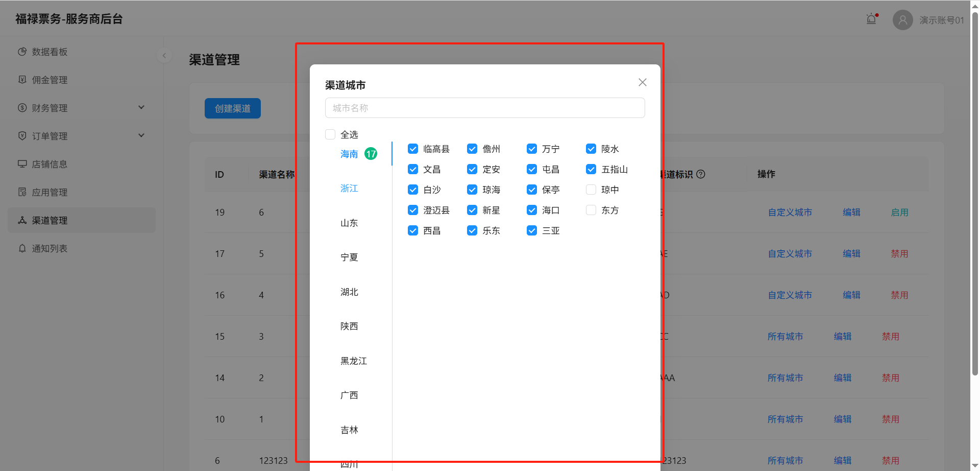
Task: Uncheck the 三亚 city checkbox
Action: coord(531,230)
